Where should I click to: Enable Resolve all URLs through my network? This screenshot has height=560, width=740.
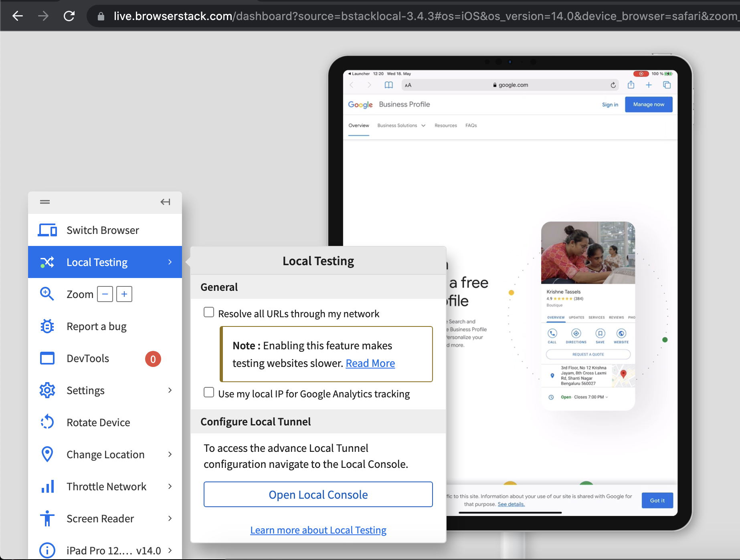208,312
